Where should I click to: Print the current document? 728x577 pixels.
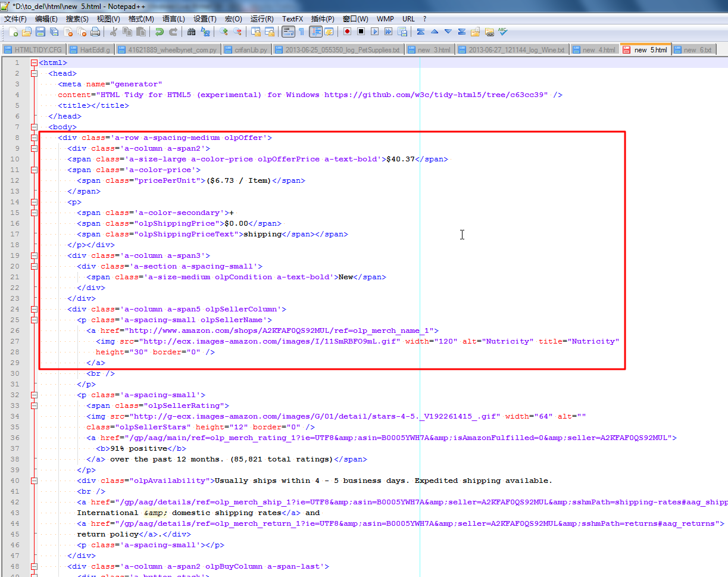[x=95, y=33]
